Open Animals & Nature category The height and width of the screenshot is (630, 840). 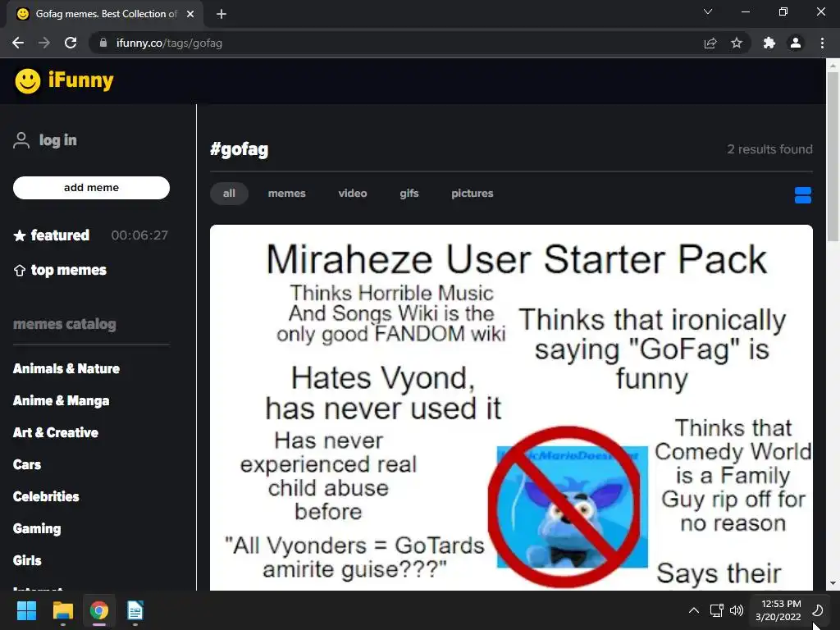[66, 368]
